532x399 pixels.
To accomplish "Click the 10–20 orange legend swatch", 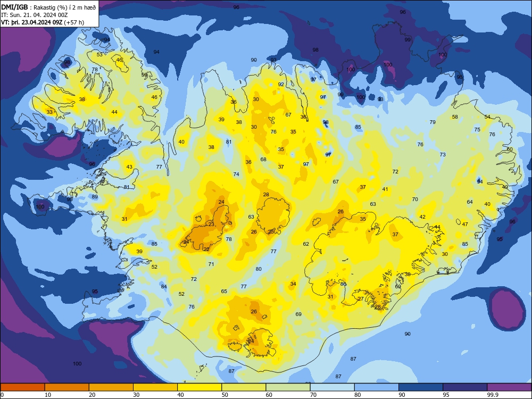I will coord(67,387).
